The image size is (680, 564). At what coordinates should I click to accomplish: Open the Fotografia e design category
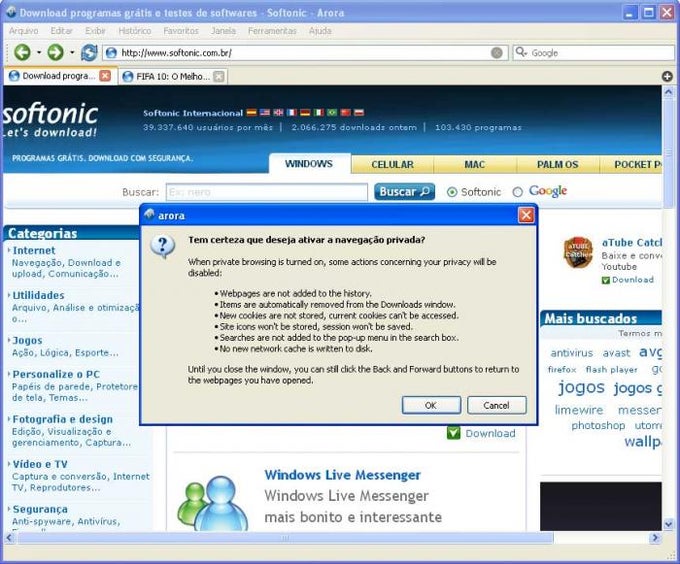[x=62, y=420]
